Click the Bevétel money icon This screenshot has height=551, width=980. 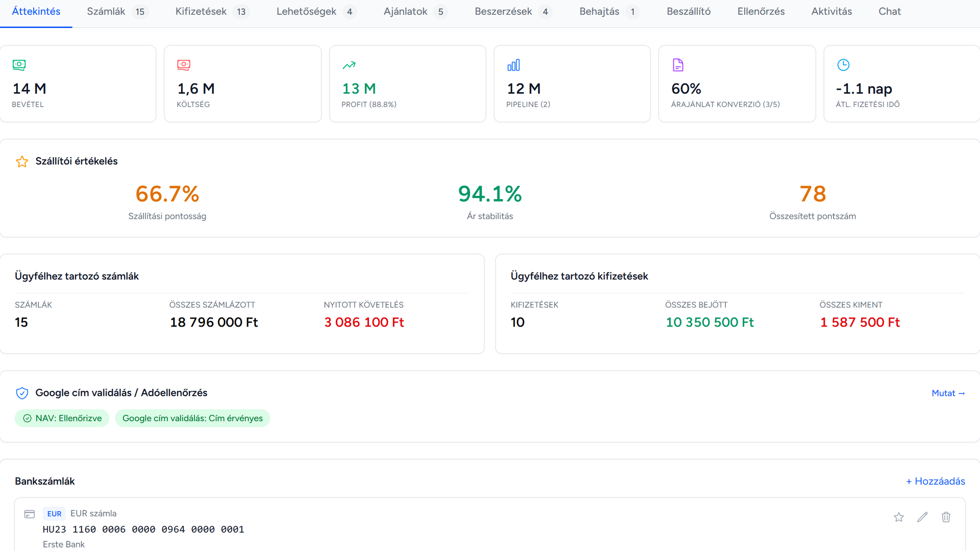point(19,65)
